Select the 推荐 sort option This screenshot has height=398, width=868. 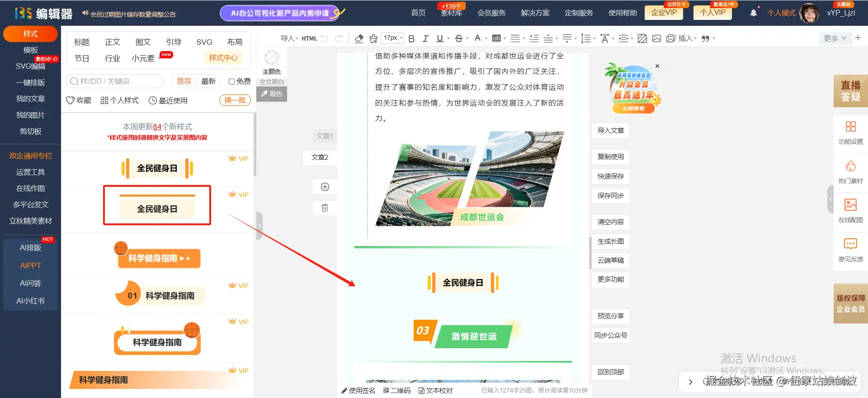click(x=184, y=81)
